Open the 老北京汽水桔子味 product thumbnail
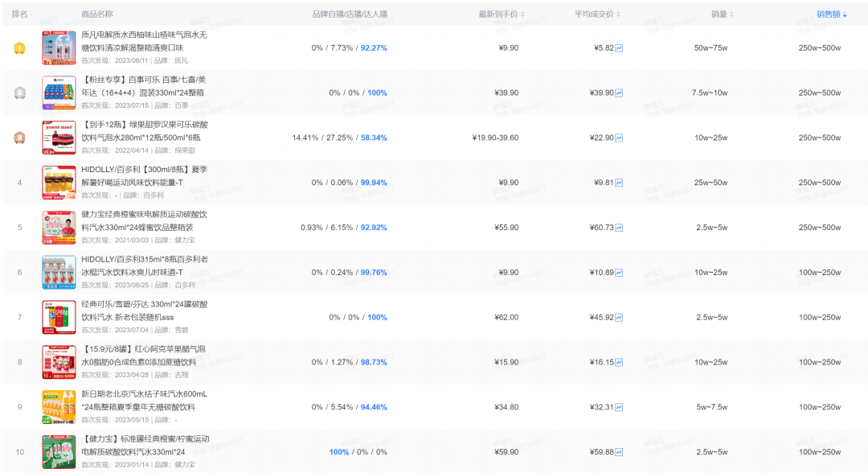 pos(59,407)
